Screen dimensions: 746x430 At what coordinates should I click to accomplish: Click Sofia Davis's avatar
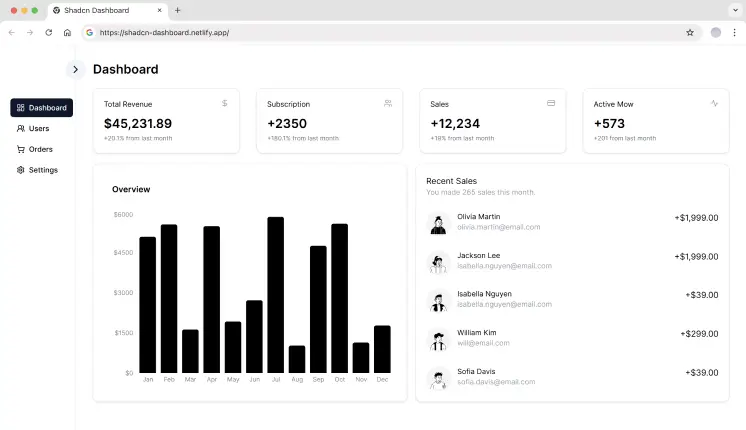click(438, 379)
